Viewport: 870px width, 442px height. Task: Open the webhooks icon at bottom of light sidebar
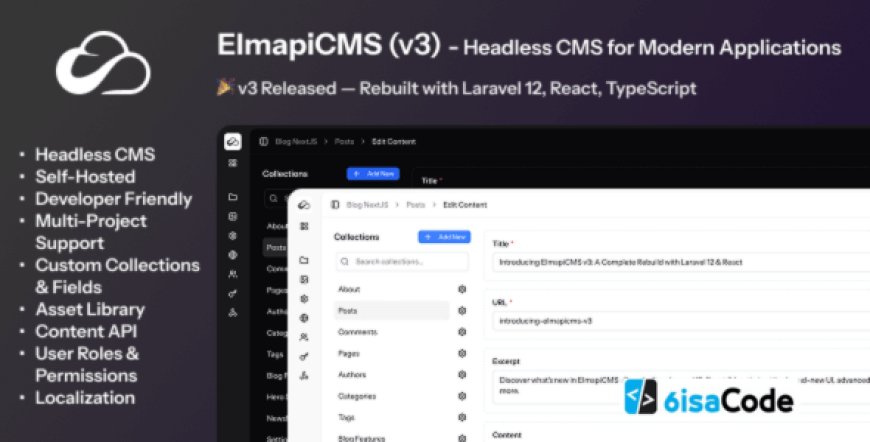(304, 375)
